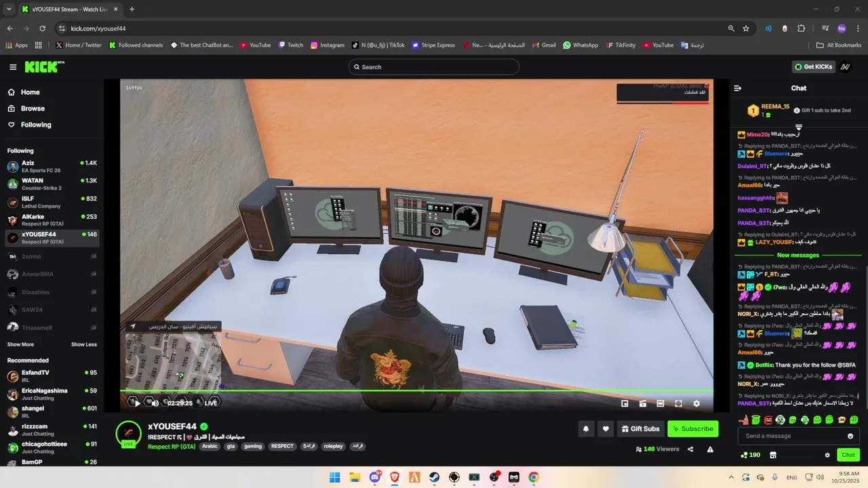Image resolution: width=868 pixels, height=488 pixels.
Task: Click the roleplay tag
Action: pos(333,447)
